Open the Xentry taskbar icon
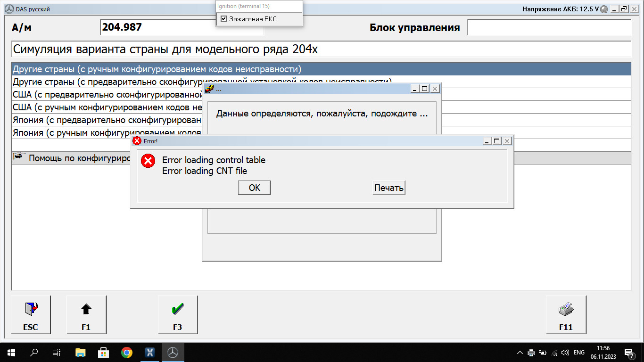 150,353
